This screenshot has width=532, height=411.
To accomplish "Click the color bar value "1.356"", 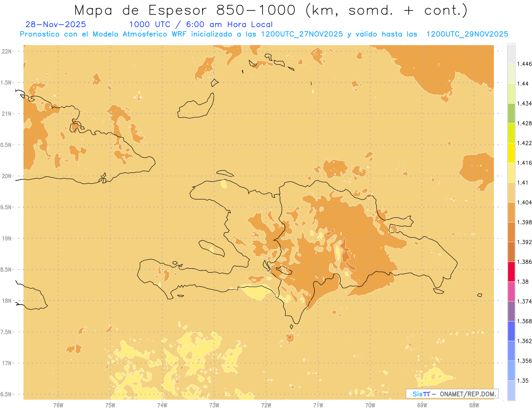I will pos(525,361).
